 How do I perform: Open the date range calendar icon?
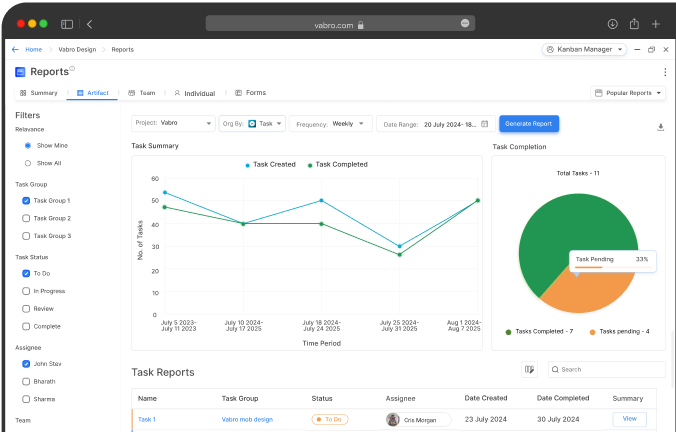(x=485, y=124)
